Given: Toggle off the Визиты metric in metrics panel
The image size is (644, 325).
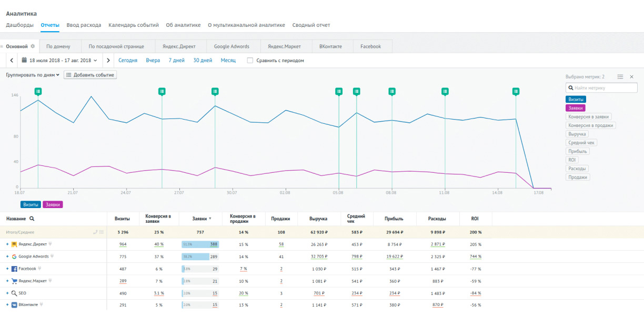Looking at the screenshot, I should pyautogui.click(x=576, y=99).
